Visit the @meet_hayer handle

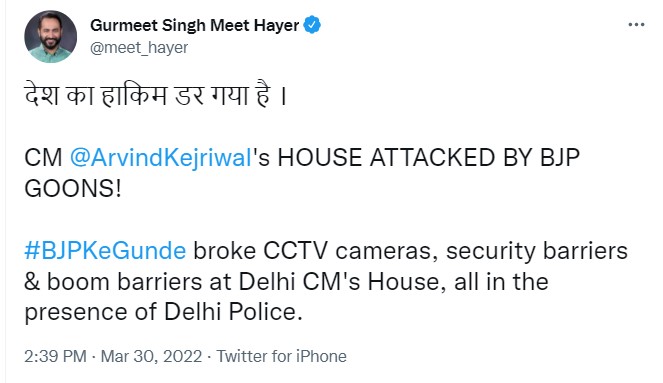[x=139, y=48]
